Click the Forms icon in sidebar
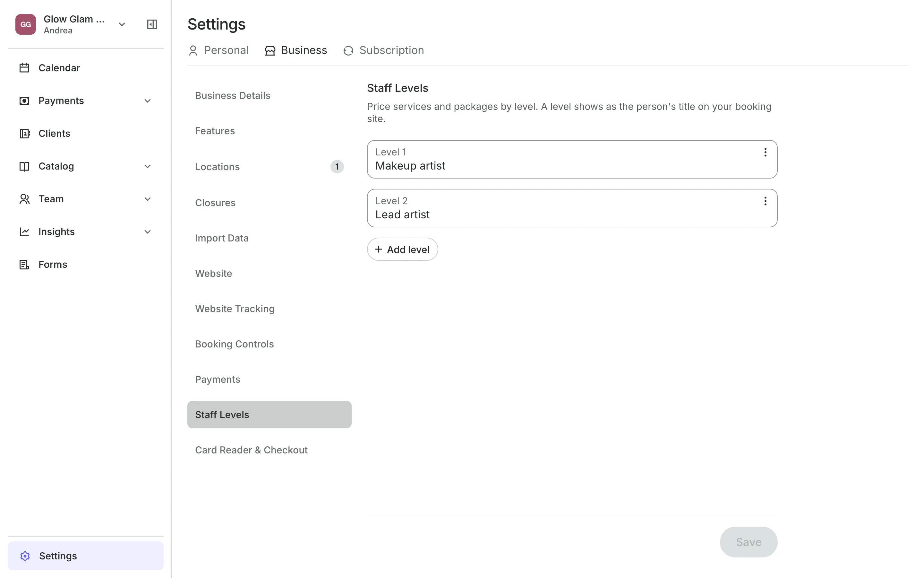The height and width of the screenshot is (578, 924). pos(24,265)
